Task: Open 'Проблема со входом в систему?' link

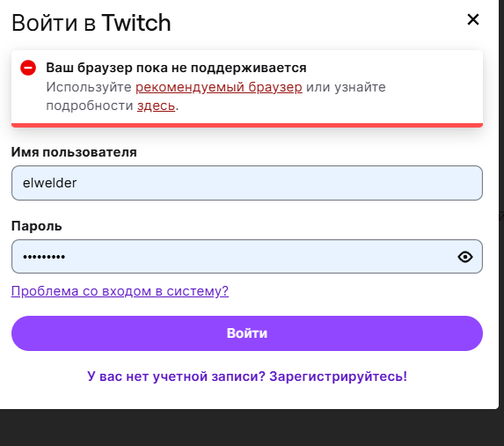Action: (120, 291)
